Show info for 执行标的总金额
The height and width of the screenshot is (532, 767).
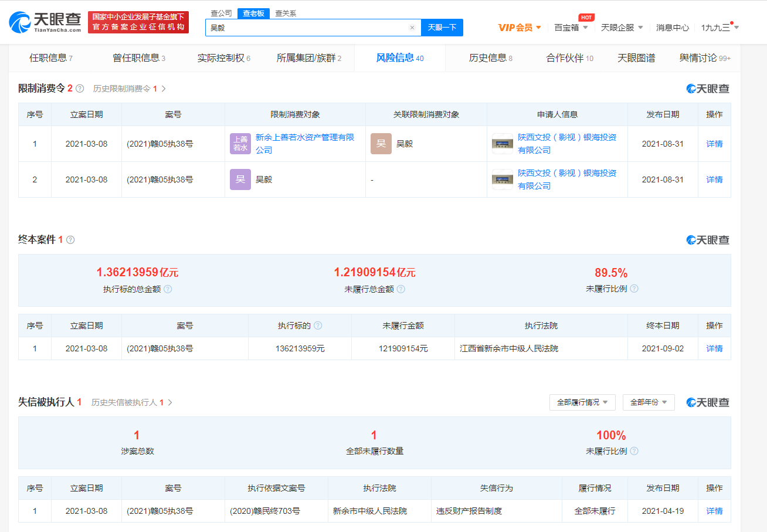point(168,289)
